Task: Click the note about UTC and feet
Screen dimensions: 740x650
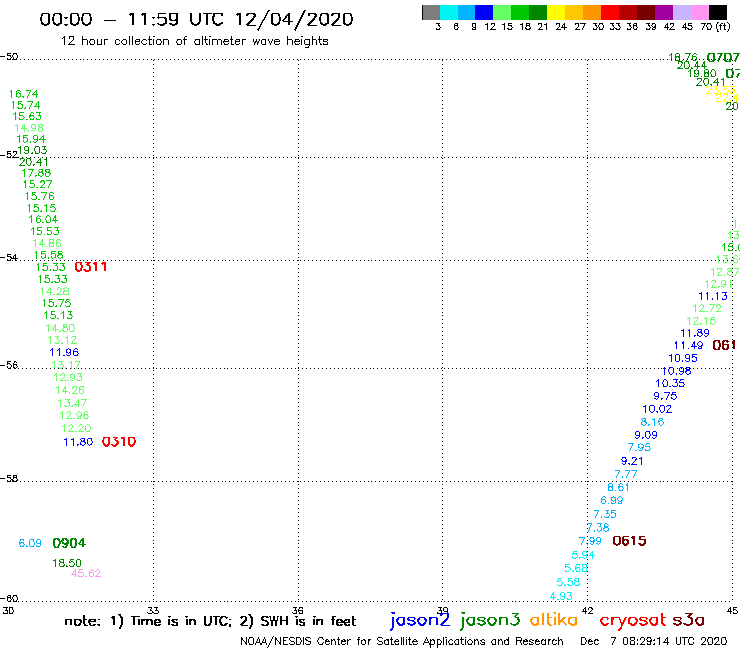Action: [x=210, y=621]
